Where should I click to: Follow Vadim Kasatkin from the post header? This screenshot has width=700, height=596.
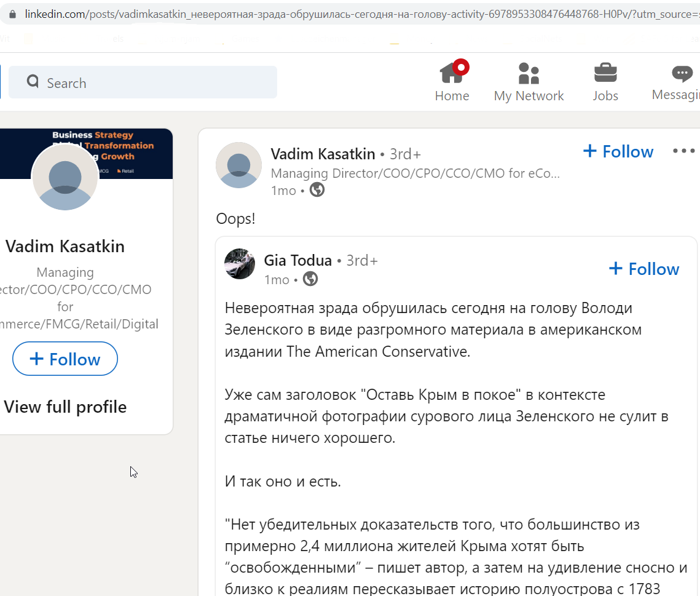tap(618, 151)
